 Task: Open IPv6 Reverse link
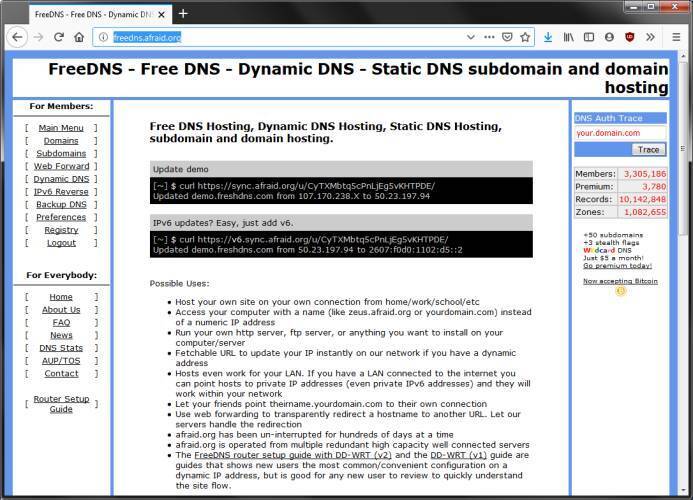[x=61, y=192]
